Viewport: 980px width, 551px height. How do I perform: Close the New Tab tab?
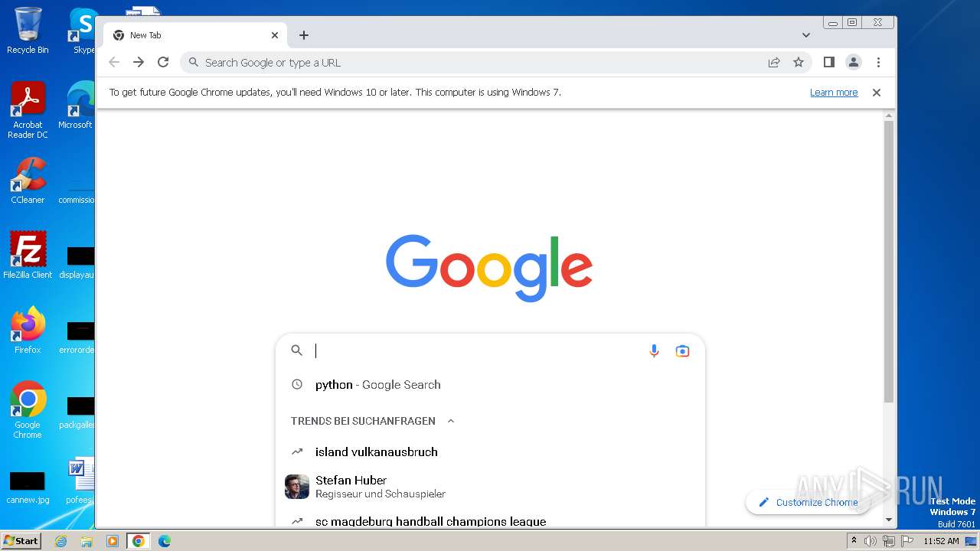(275, 35)
